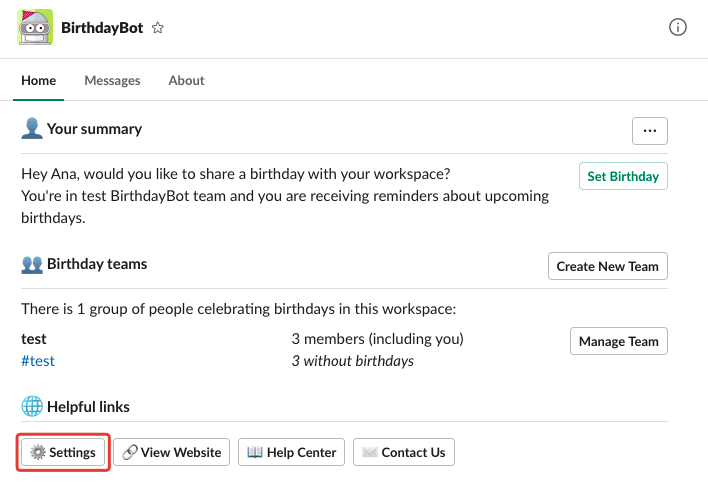Switch to the Messages tab

tap(112, 81)
